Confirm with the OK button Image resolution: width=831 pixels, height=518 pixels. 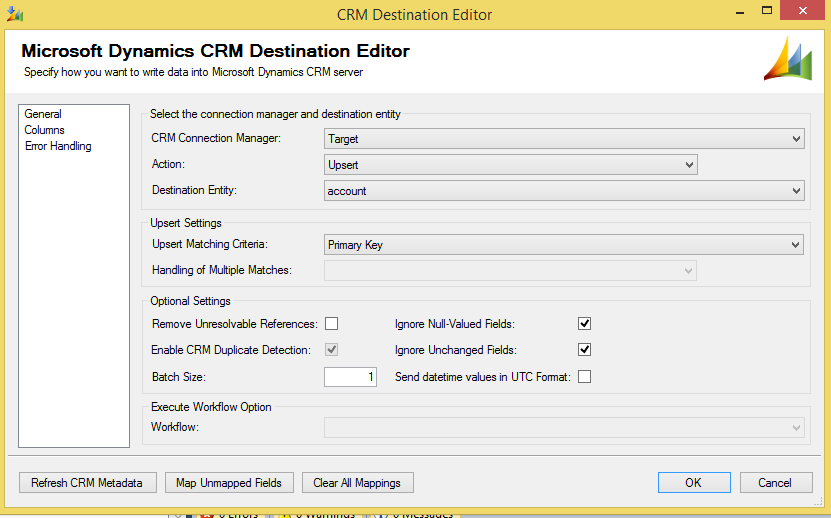pos(694,482)
